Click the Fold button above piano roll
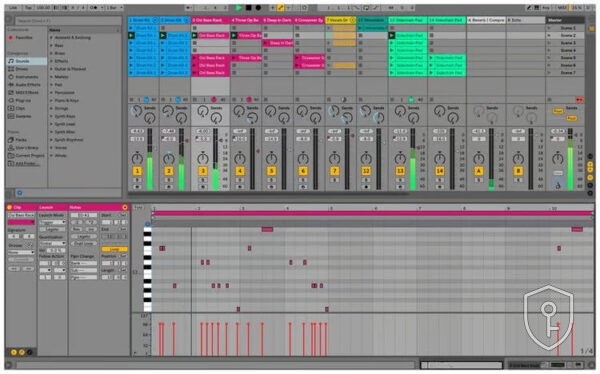The height and width of the screenshot is (374, 600). [138, 207]
